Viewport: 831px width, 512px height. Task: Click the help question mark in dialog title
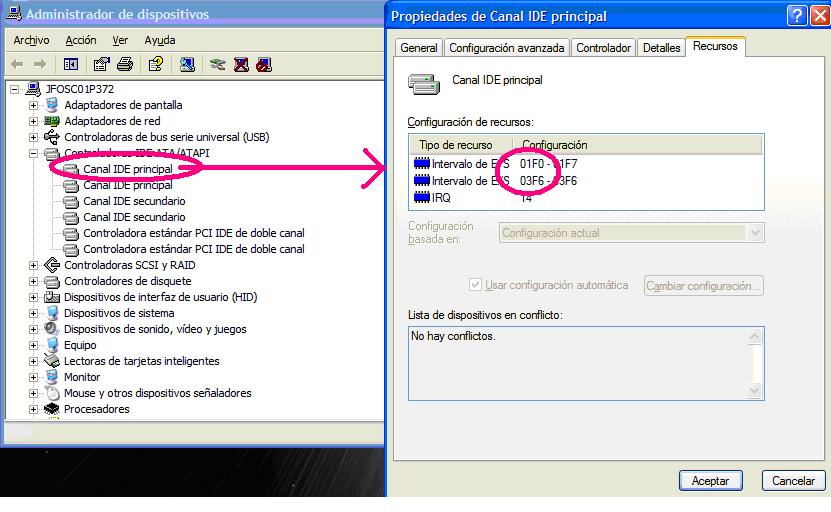point(797,16)
